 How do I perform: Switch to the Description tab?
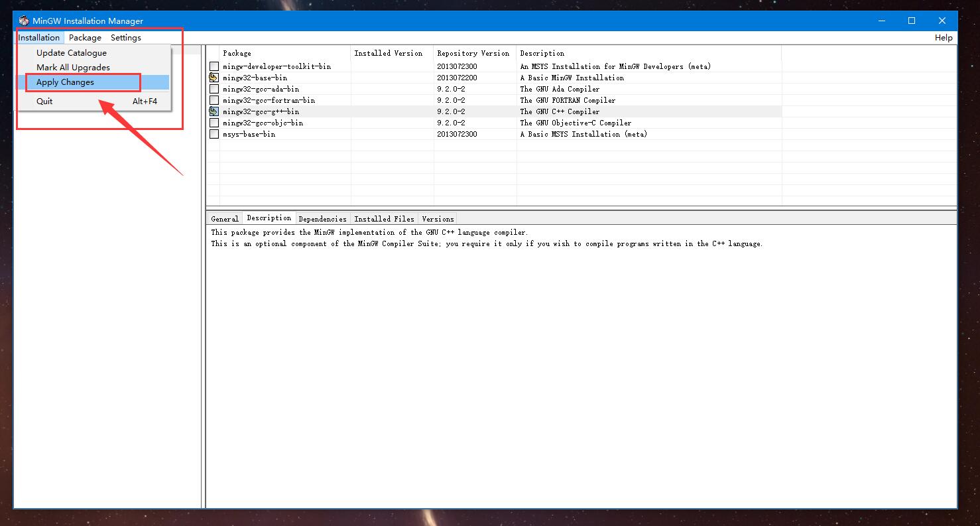point(269,218)
